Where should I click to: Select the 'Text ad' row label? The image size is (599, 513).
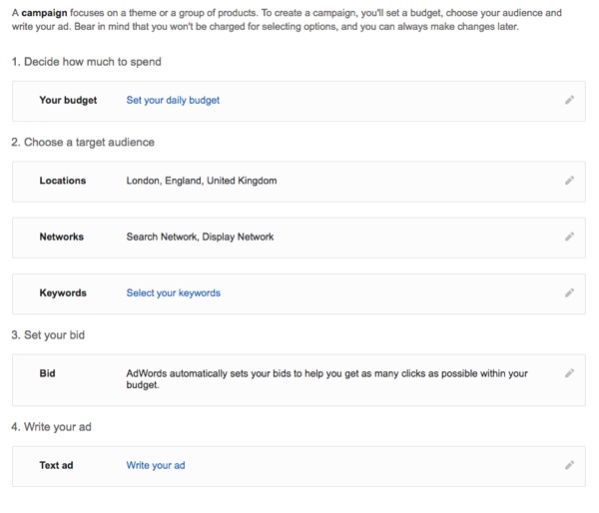[x=56, y=465]
